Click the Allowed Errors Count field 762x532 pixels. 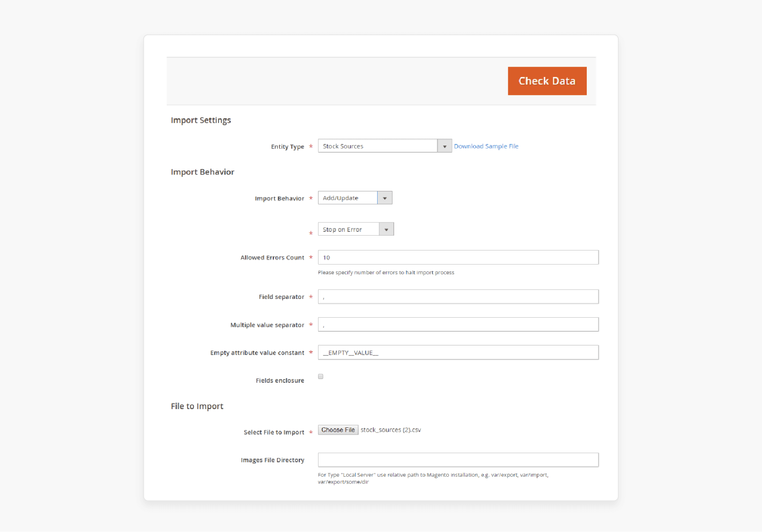[x=458, y=257]
